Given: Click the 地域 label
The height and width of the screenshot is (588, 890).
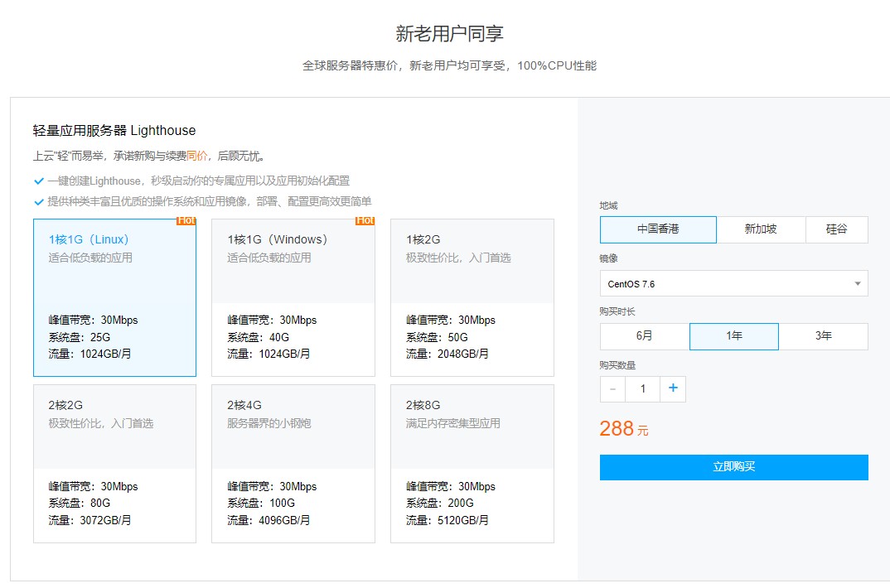Looking at the screenshot, I should (608, 206).
